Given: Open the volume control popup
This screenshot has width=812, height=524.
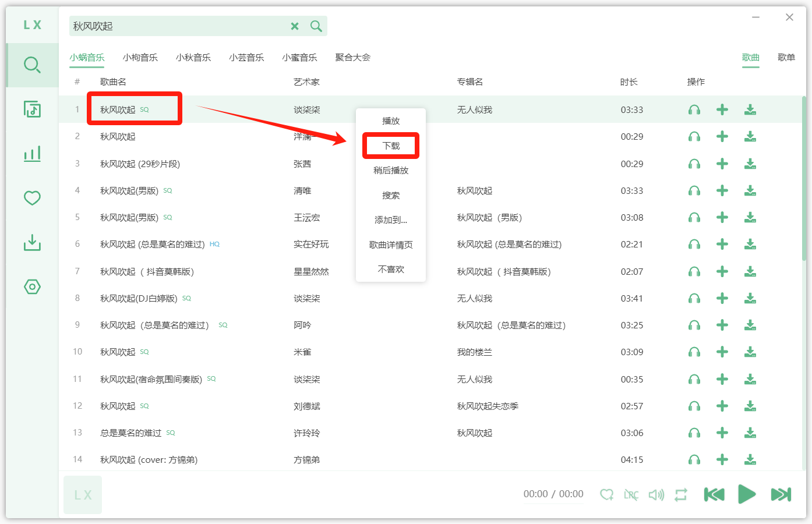Looking at the screenshot, I should (656, 495).
